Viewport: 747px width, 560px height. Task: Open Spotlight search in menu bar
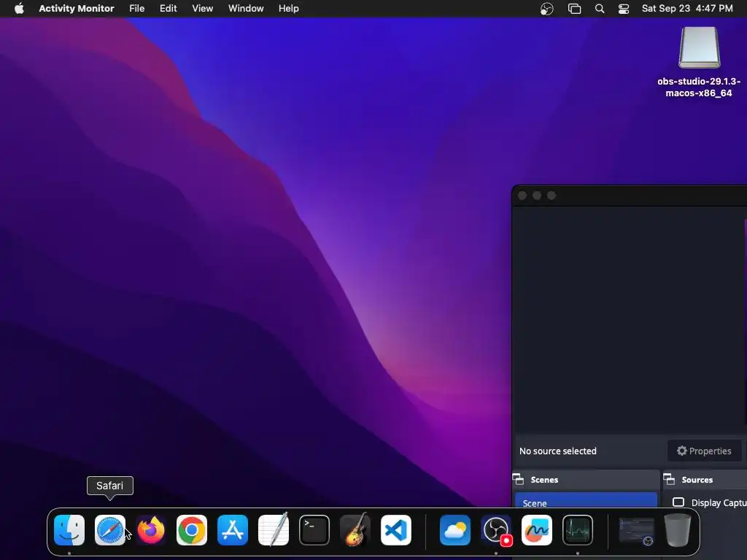click(600, 9)
